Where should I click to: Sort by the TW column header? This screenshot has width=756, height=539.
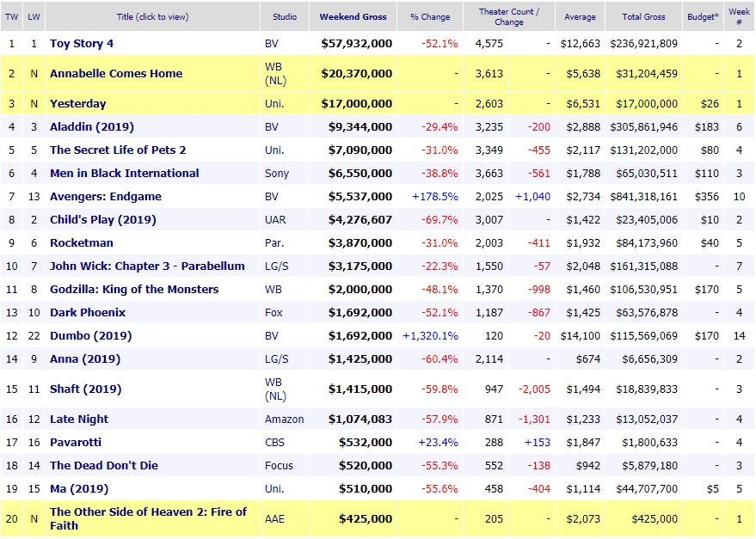click(x=11, y=17)
